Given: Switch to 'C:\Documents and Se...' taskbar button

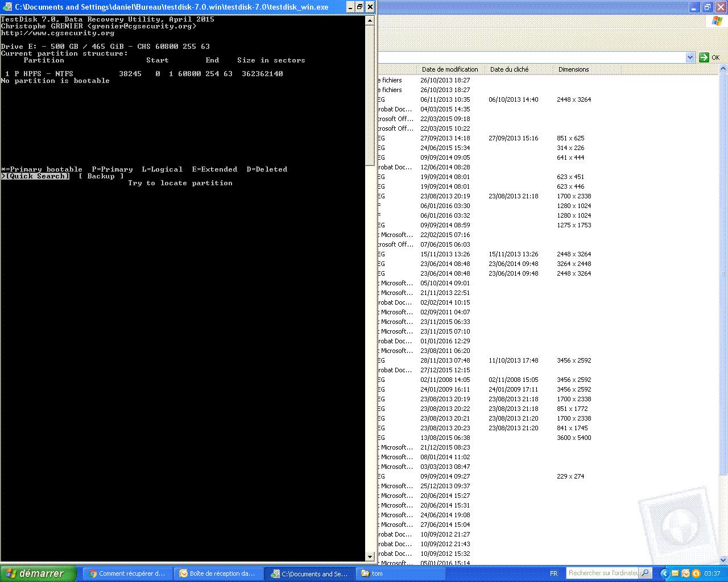Looking at the screenshot, I should pos(309,573).
